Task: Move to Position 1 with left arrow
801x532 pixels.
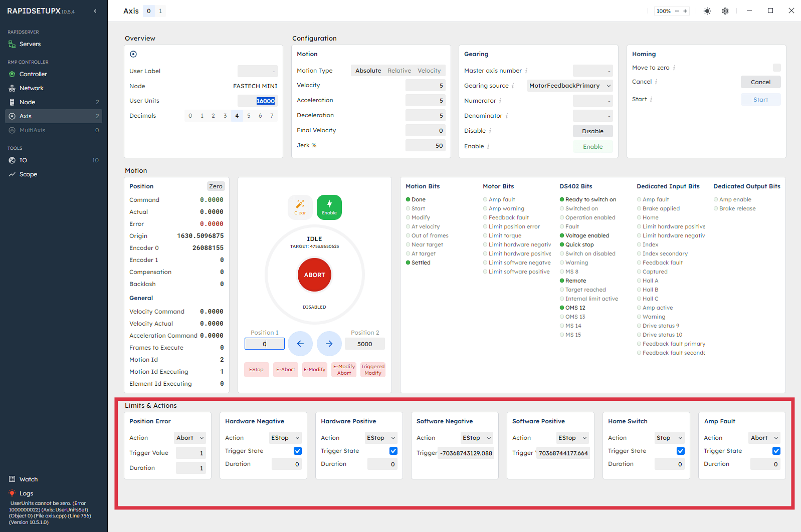Action: point(300,344)
